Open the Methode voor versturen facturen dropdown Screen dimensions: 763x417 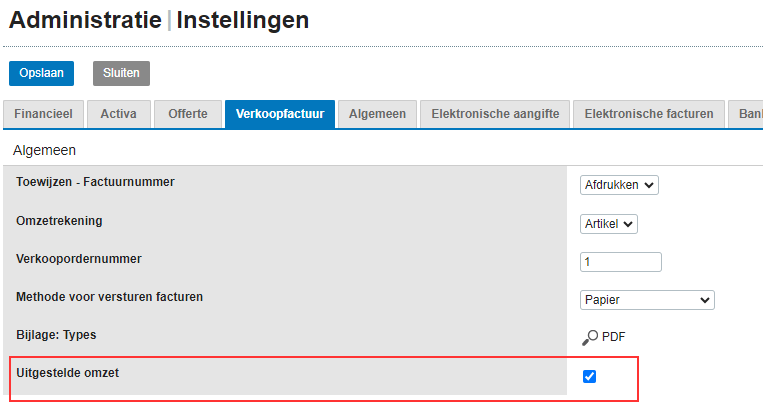coord(647,300)
